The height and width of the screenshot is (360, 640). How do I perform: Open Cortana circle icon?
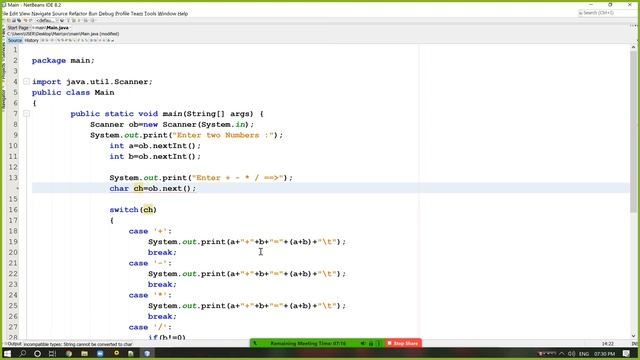point(37,353)
